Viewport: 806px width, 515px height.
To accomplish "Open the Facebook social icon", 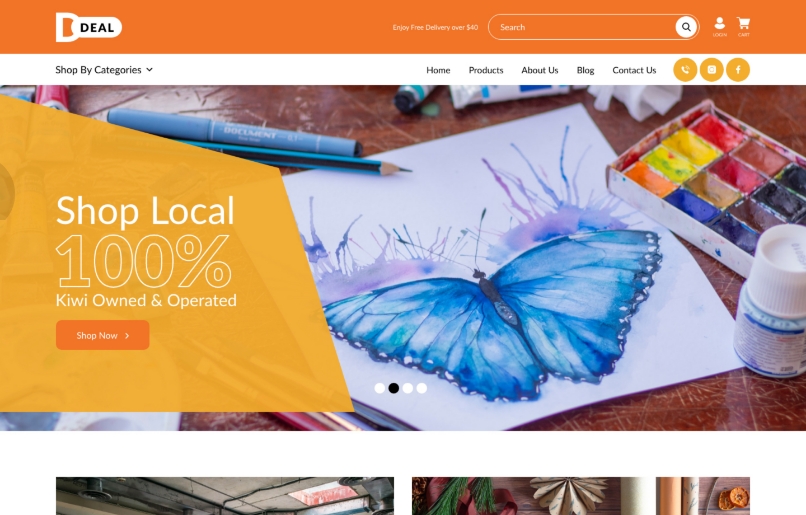I will (x=738, y=70).
